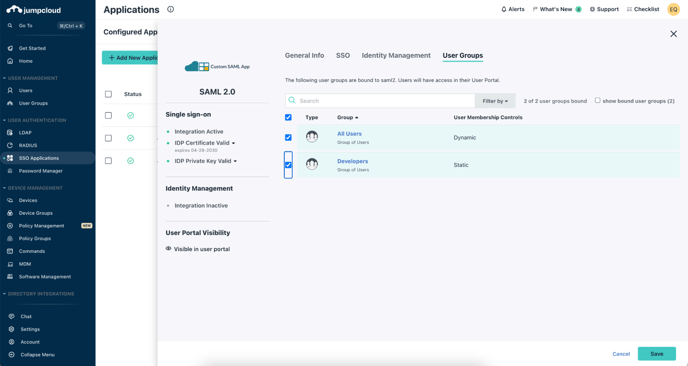Viewport: 688px width, 366px height.
Task: Click the SSO Applications sidebar icon
Action: click(10, 158)
